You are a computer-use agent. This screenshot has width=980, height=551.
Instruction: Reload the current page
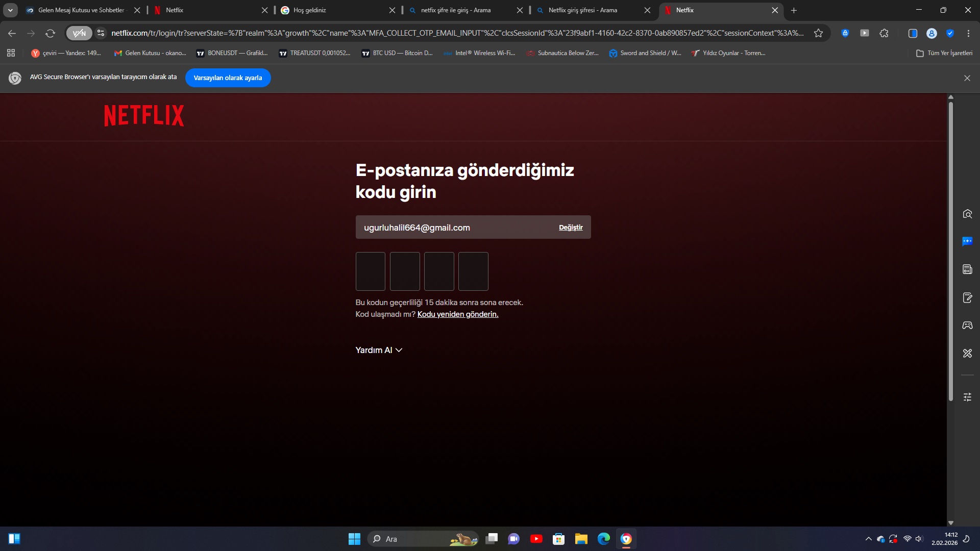(x=50, y=33)
